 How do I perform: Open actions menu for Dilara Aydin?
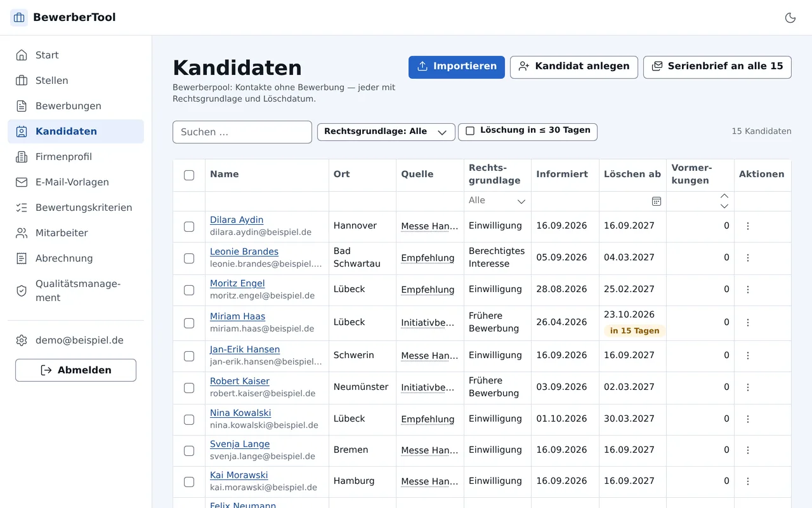pos(748,226)
